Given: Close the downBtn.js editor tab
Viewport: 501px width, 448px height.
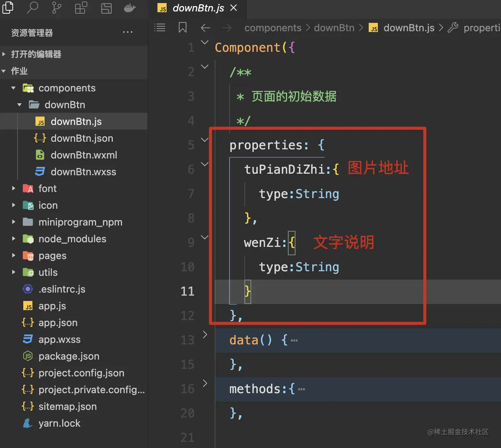Looking at the screenshot, I should 234,8.
